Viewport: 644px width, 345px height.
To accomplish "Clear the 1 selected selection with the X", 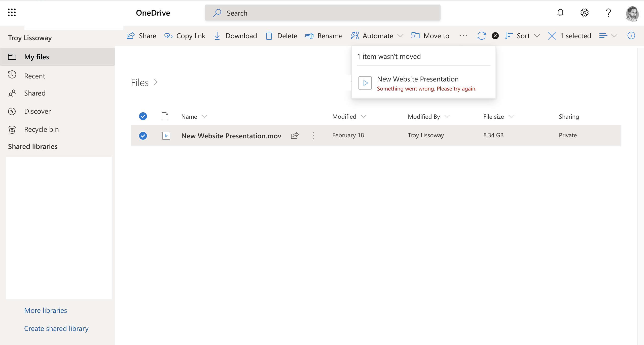I will [552, 36].
